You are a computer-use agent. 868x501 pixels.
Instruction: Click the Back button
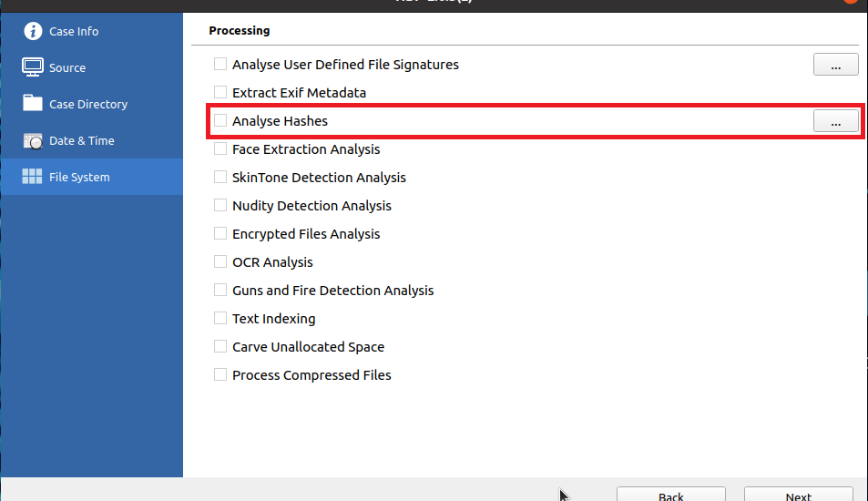[x=671, y=495]
